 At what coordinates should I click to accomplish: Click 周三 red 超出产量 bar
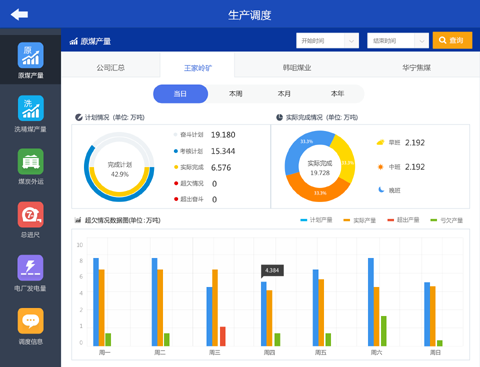pos(223,336)
